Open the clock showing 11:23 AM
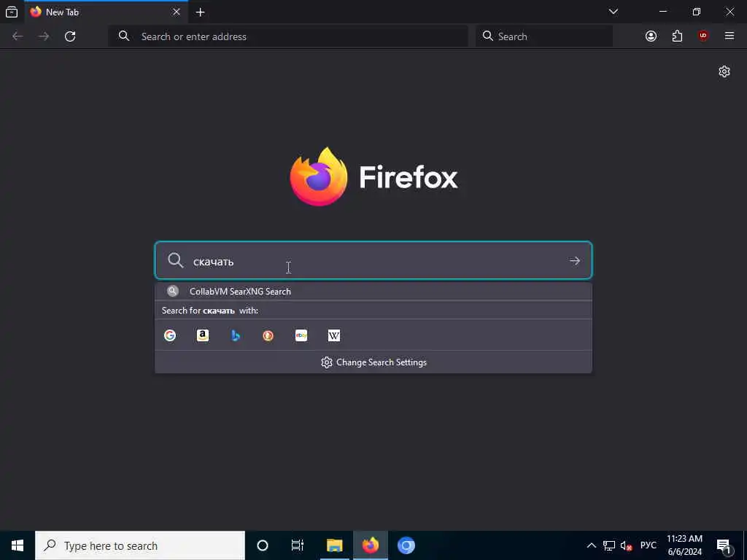 684,545
